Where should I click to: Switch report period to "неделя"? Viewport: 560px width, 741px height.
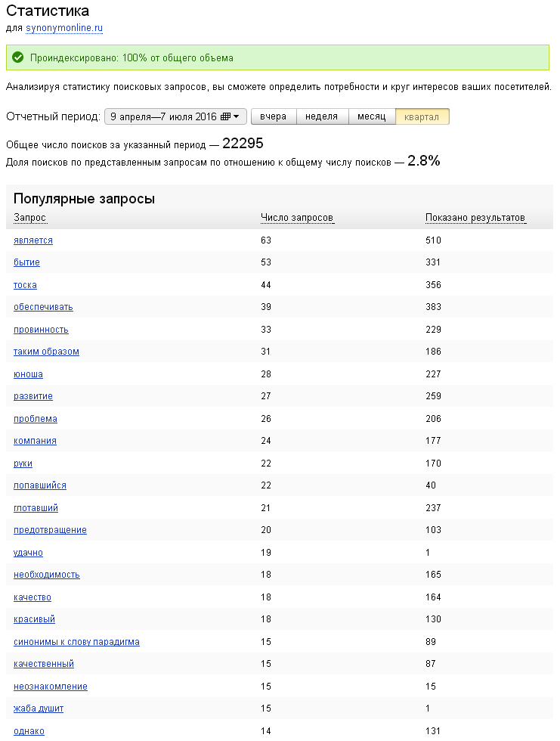[322, 116]
